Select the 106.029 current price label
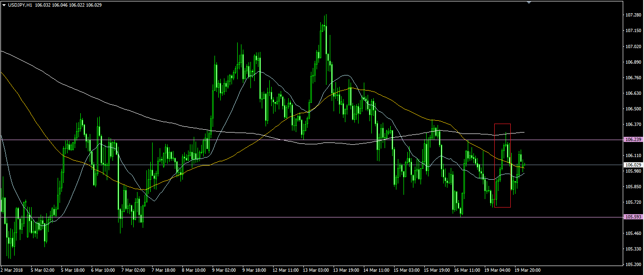 pyautogui.click(x=633, y=165)
